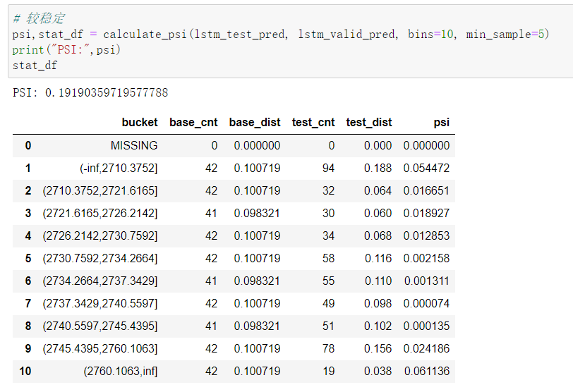Click the calculate_psi function call line

coord(280,35)
